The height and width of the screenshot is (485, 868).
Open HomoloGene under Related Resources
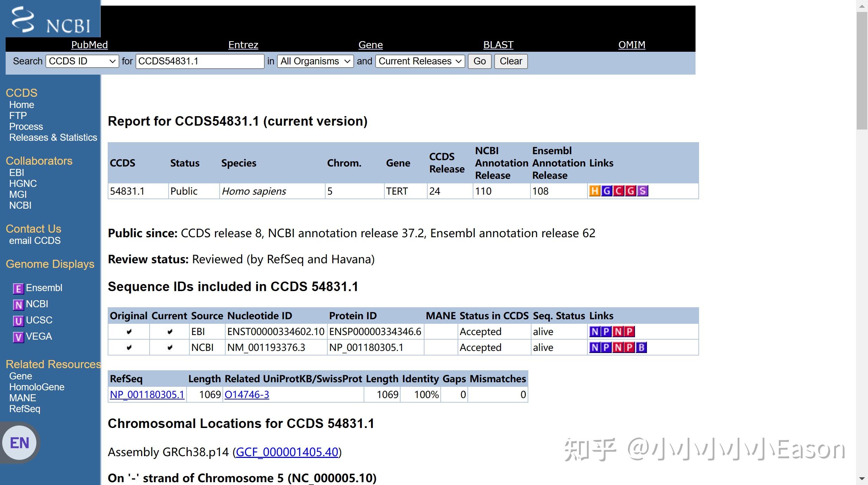point(37,387)
